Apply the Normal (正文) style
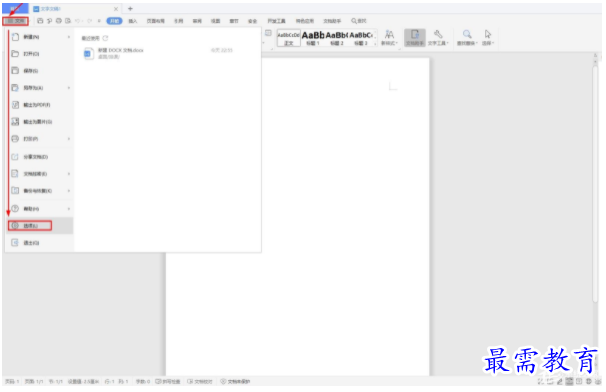This screenshot has height=392, width=606. click(289, 38)
